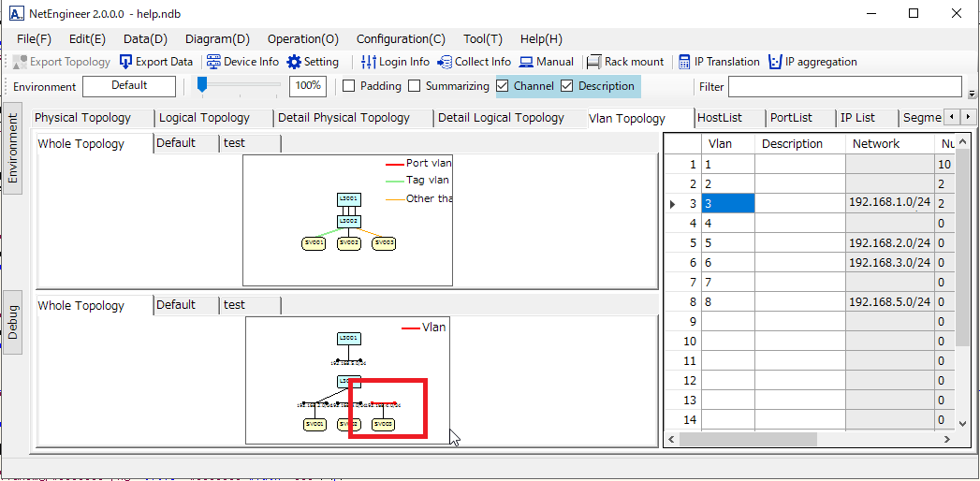Uncheck the Channel checkbox
The height and width of the screenshot is (481, 980).
(503, 86)
